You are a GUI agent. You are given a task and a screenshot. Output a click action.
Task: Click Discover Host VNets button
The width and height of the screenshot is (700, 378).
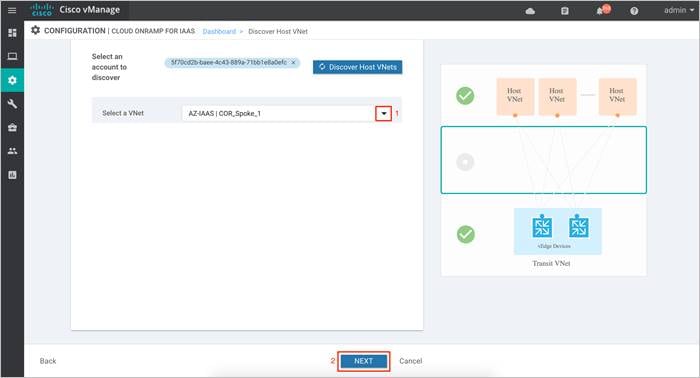coord(358,67)
